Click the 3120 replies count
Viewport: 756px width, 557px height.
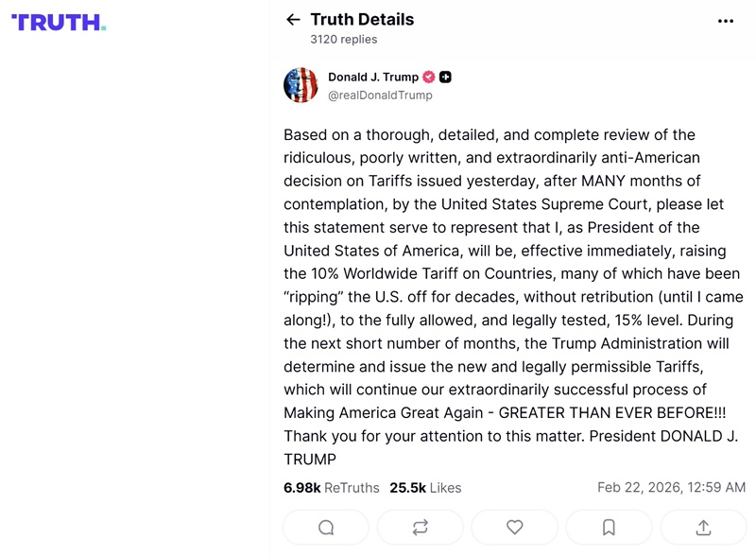click(344, 40)
